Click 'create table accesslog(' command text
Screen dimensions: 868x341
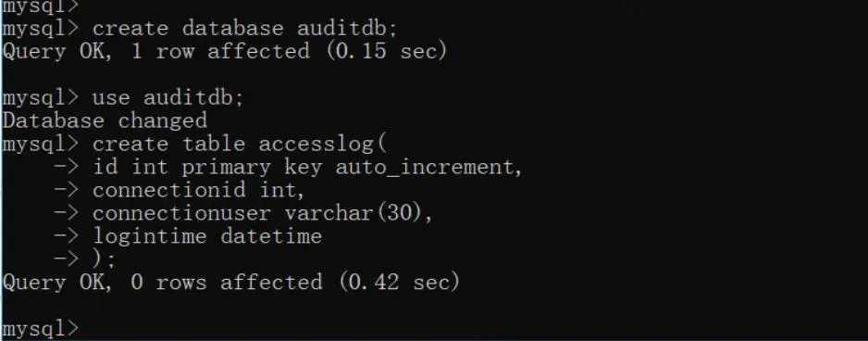pos(239,145)
